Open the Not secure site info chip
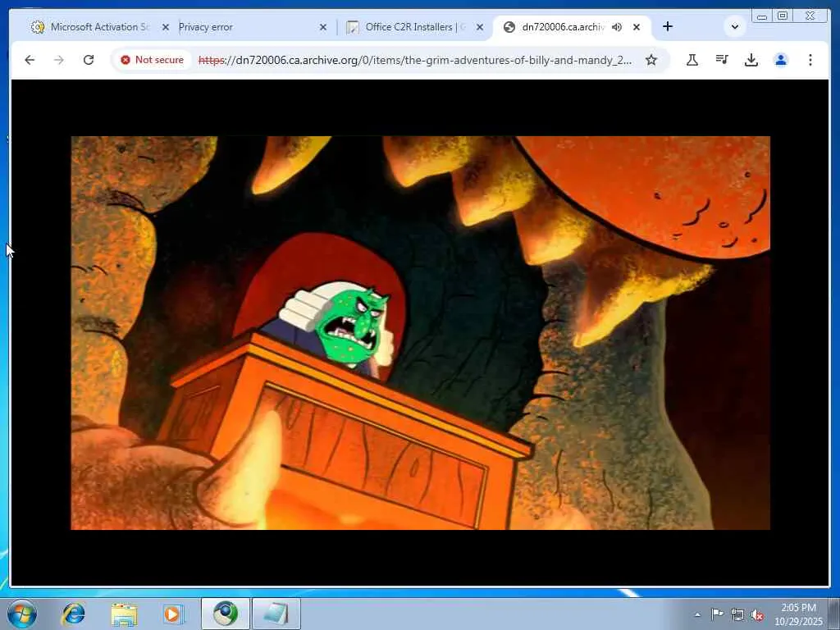 [152, 60]
